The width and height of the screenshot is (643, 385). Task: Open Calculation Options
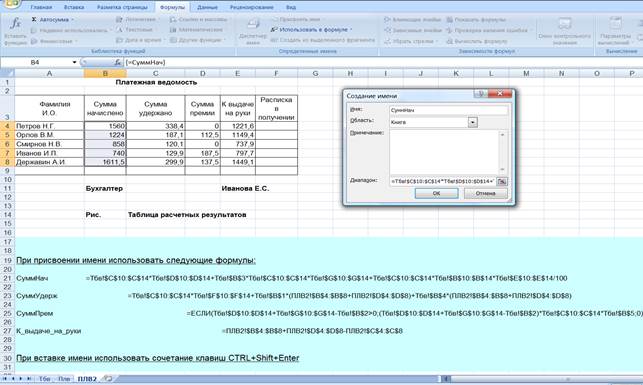coord(615,30)
